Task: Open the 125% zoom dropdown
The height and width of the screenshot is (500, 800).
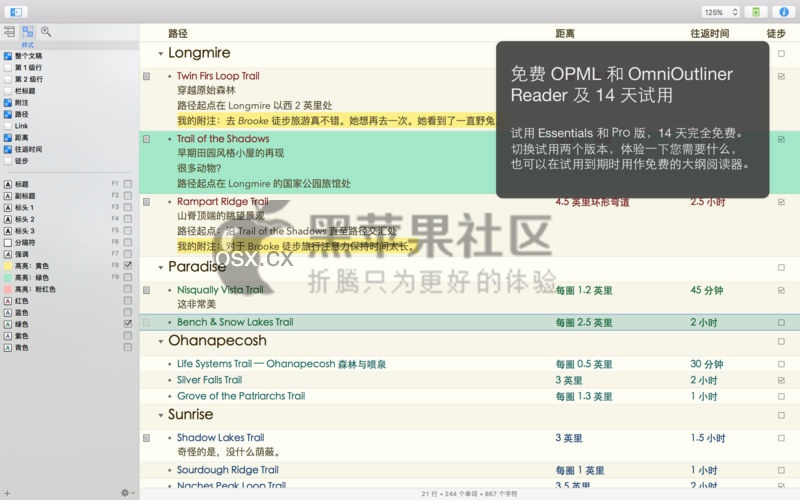Action: 721,12
